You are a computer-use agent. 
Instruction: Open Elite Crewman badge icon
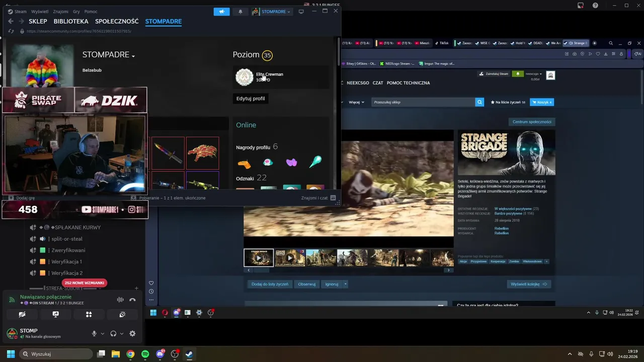(x=245, y=77)
